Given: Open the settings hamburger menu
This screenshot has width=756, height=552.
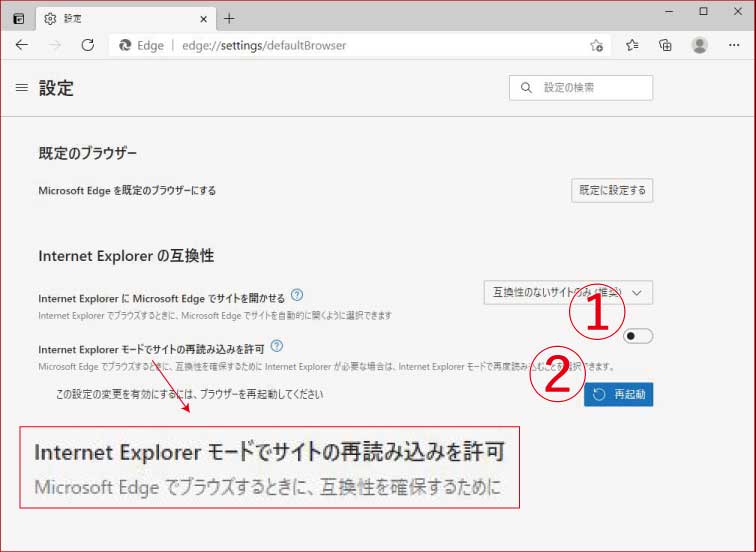Looking at the screenshot, I should [21, 88].
